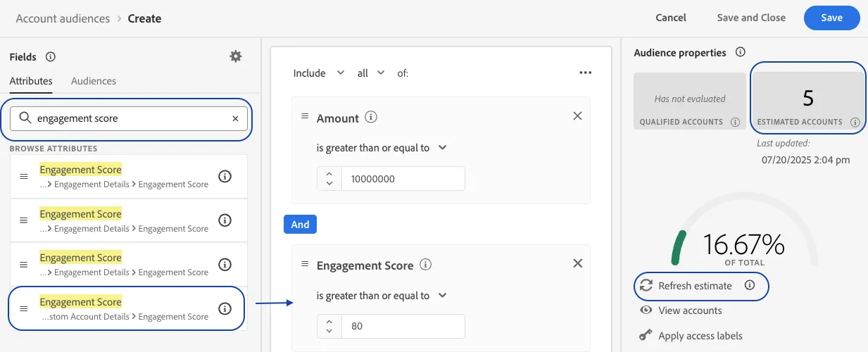
Task: Click the Engagement Score value stepper arrows
Action: pos(329,327)
